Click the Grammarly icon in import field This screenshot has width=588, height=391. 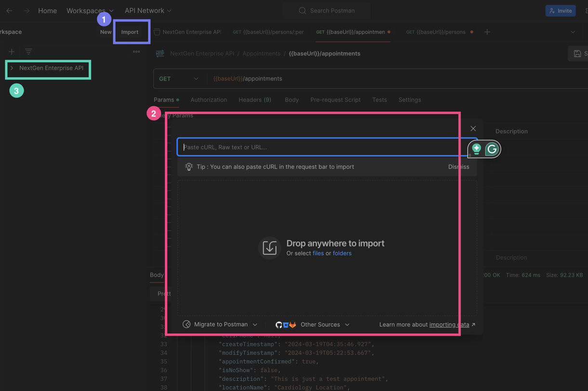point(492,149)
